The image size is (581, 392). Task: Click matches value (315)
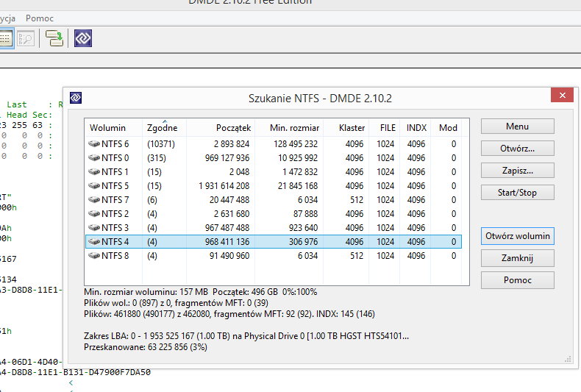point(157,158)
